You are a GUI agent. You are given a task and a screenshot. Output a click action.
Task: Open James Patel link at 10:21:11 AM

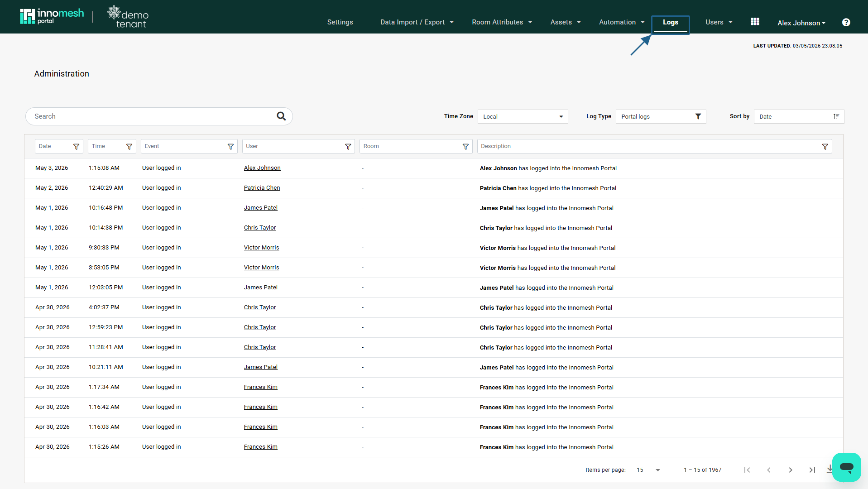point(260,367)
